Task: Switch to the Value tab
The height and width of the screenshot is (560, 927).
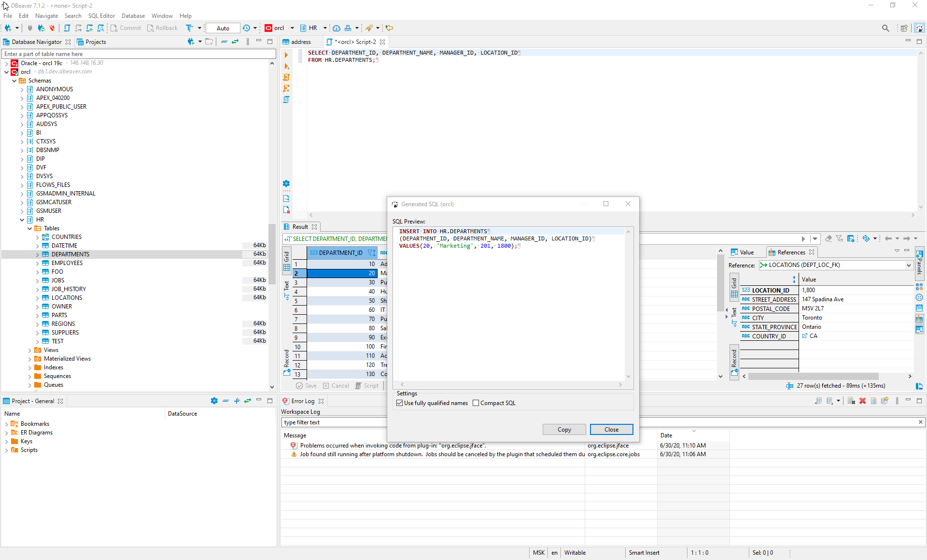Action: [x=745, y=252]
